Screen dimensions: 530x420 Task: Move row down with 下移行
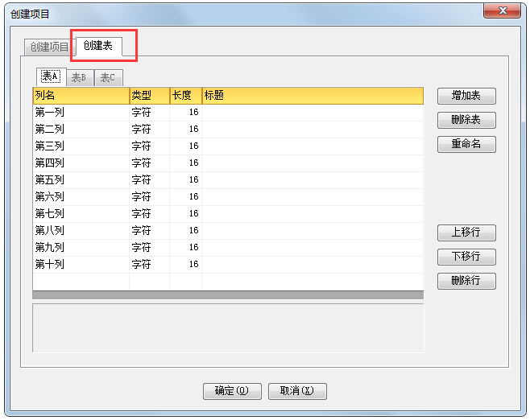[x=466, y=257]
